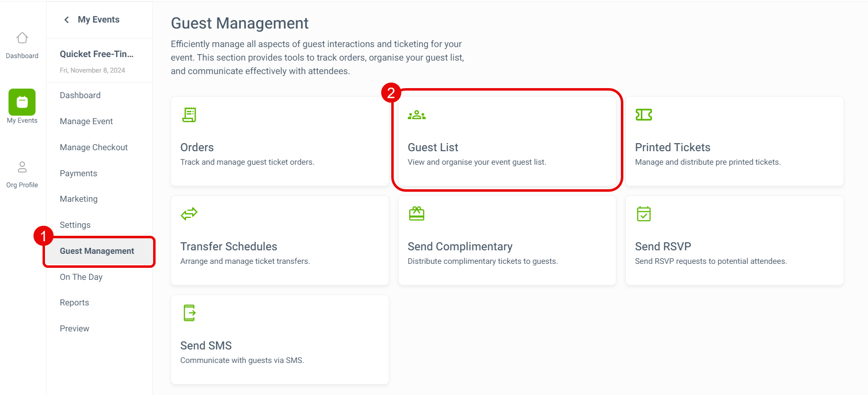Click the Guest List people icon

(417, 115)
